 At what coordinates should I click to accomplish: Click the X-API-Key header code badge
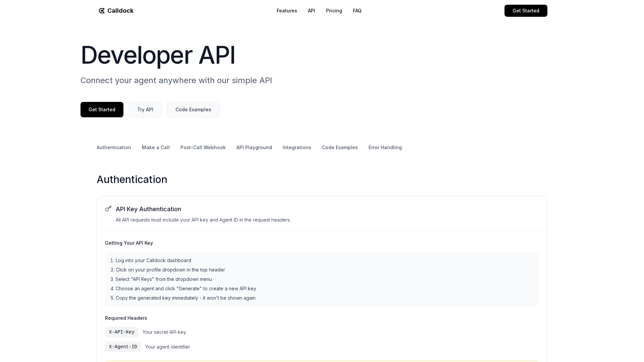(121, 332)
